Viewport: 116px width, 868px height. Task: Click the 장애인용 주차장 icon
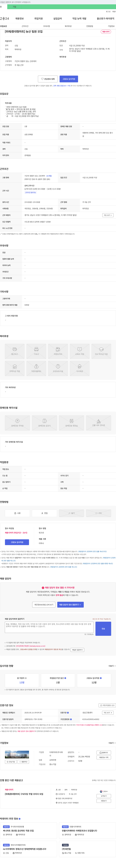(18, 423)
